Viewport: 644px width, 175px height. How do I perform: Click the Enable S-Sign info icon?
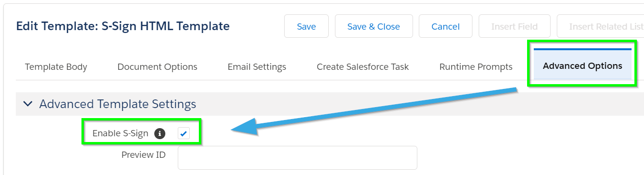click(160, 133)
